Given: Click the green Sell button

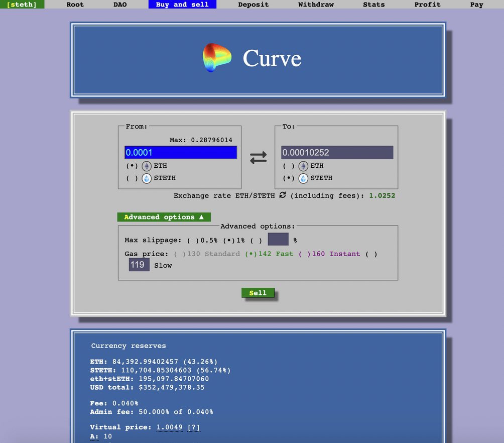Looking at the screenshot, I should point(258,293).
